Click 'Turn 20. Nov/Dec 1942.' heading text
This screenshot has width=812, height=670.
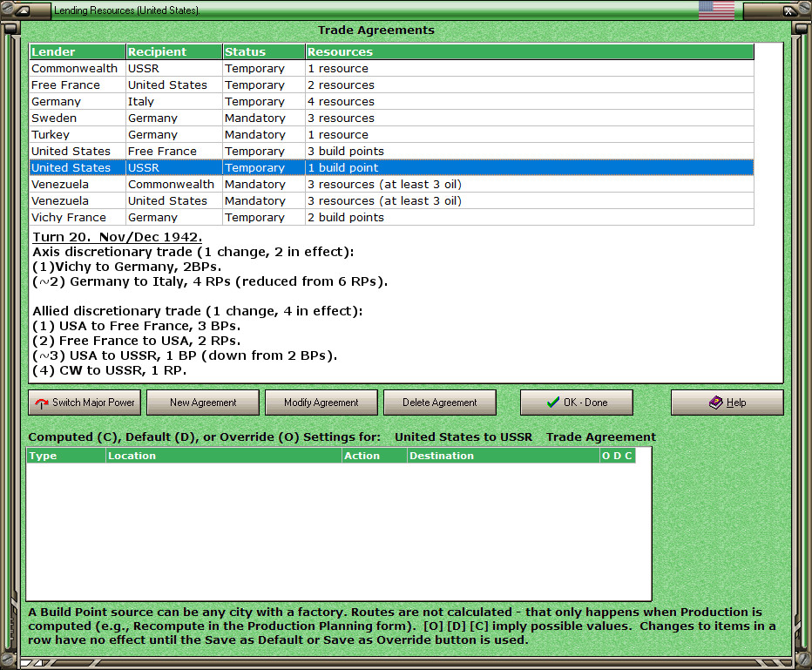[x=117, y=237]
